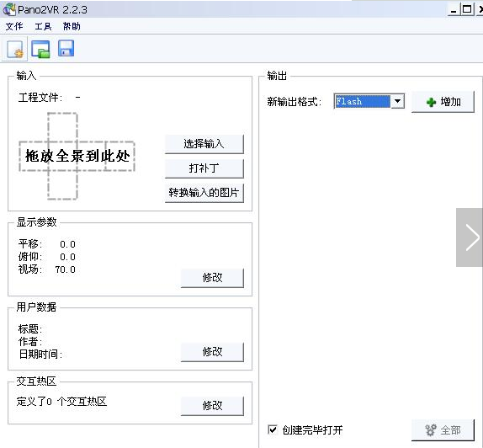Click the 转换输入的图片 button
This screenshot has width=483, height=448.
[204, 193]
